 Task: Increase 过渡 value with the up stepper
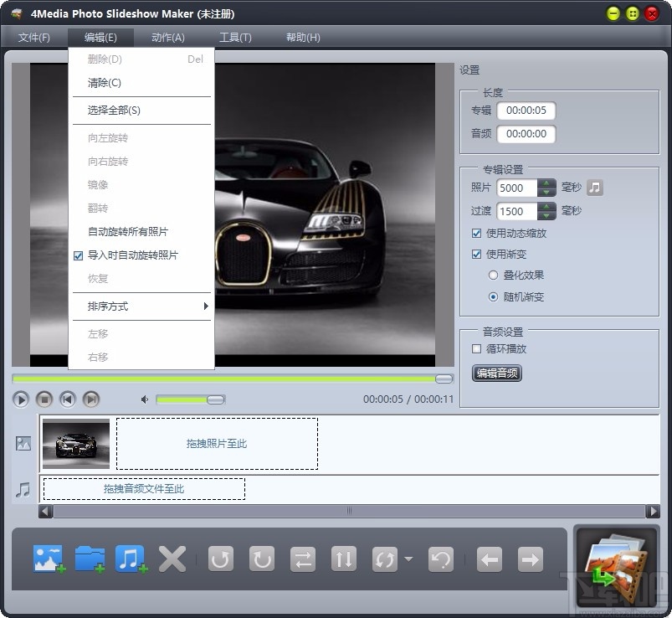[x=548, y=206]
